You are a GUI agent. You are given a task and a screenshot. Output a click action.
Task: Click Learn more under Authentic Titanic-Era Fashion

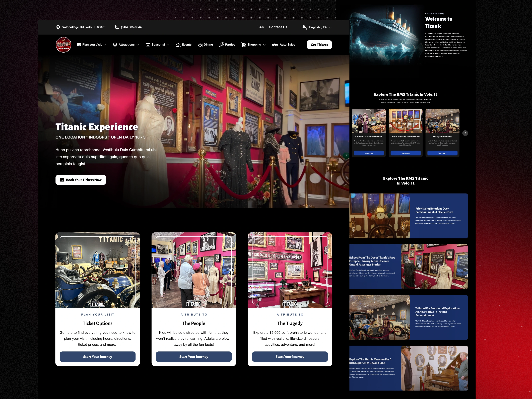(x=369, y=153)
